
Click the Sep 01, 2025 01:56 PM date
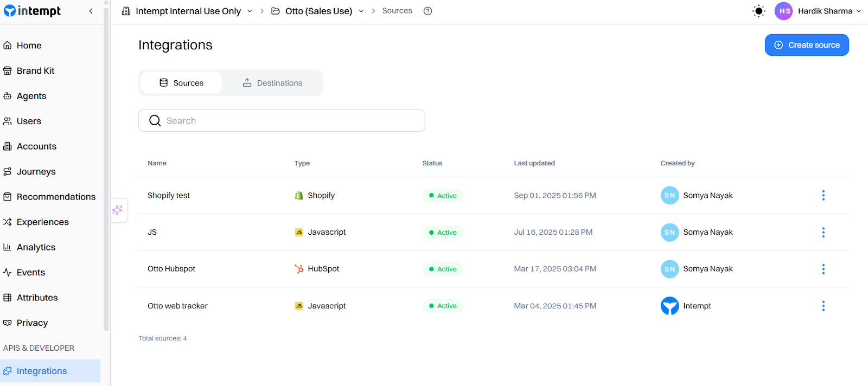pos(555,195)
